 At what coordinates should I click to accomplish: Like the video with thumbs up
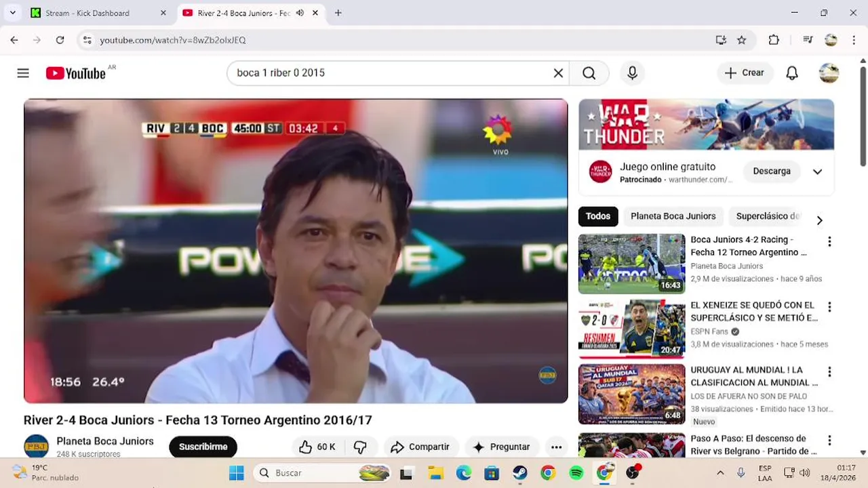tap(317, 447)
